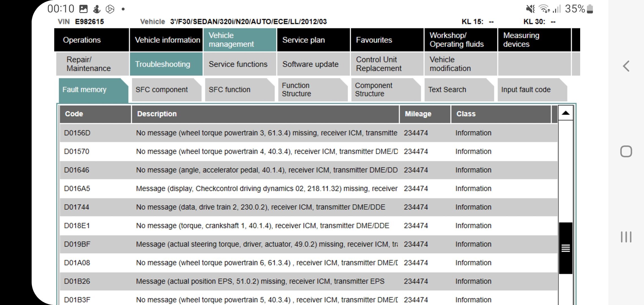Open the Vehicle information menu
This screenshot has height=305, width=644.
[x=166, y=40]
